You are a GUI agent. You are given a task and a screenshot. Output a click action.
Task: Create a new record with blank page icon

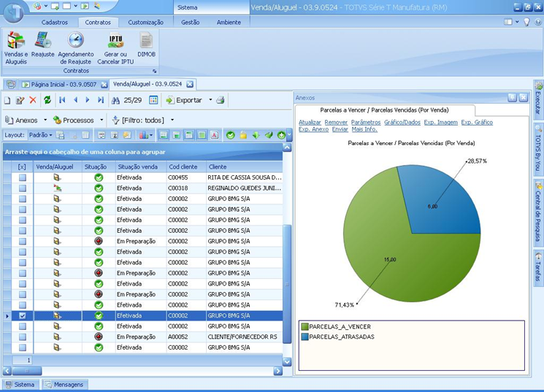pos(7,100)
